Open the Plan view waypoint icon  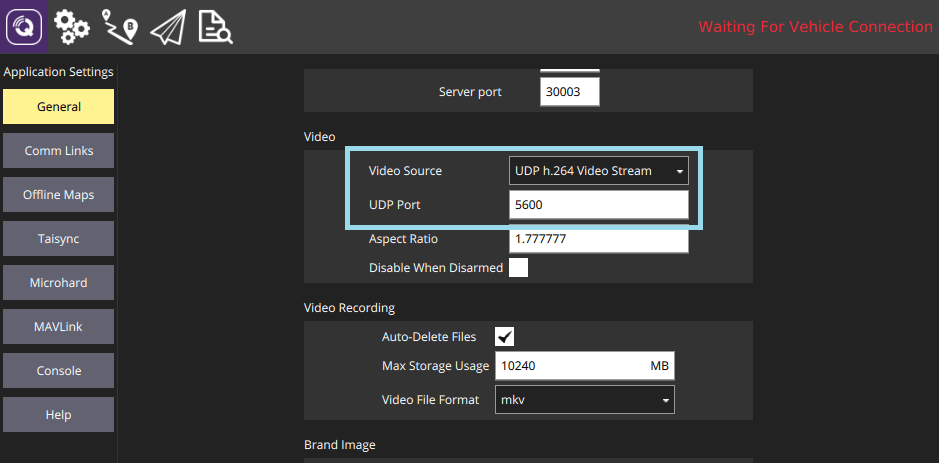[120, 27]
